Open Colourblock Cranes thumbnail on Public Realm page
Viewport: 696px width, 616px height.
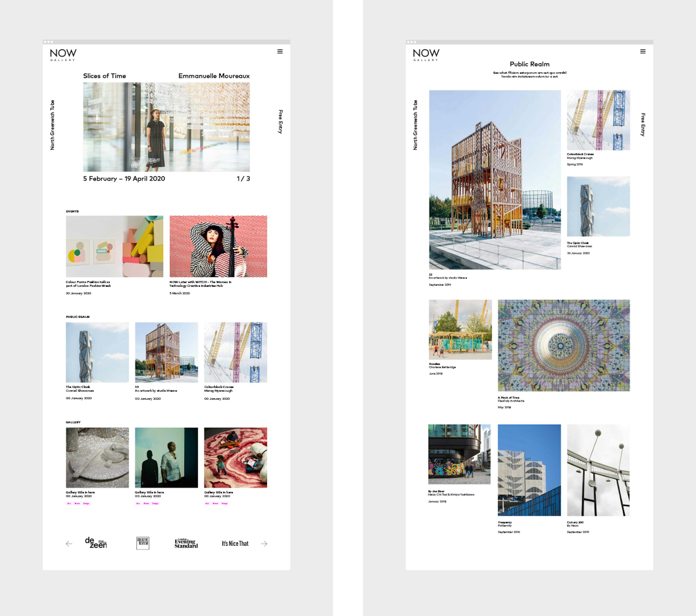[598, 120]
